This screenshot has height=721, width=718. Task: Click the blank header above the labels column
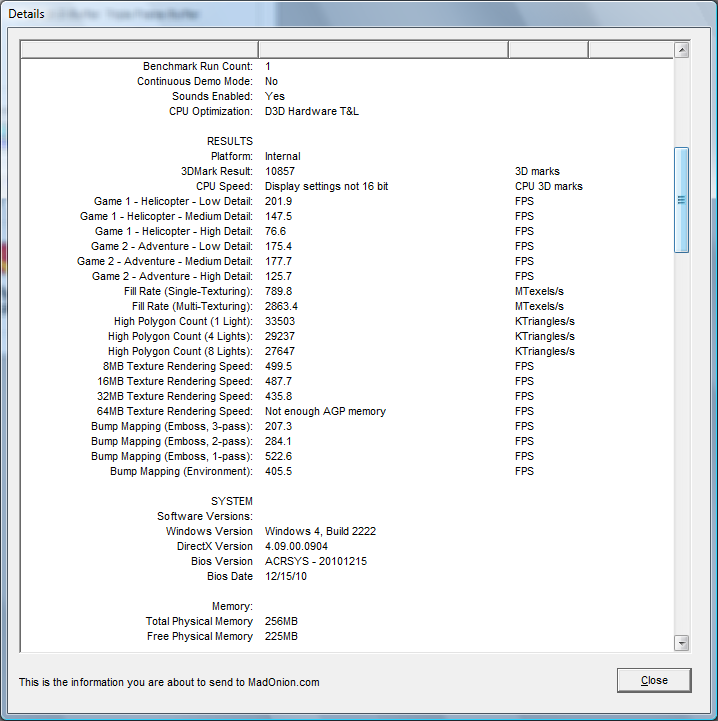(139, 50)
